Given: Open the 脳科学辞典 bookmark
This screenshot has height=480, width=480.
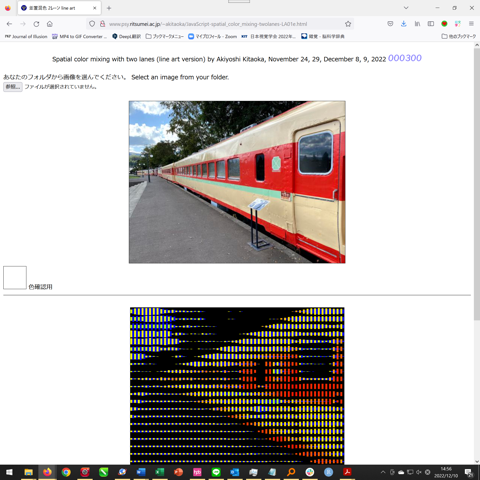Looking at the screenshot, I should tap(323, 36).
